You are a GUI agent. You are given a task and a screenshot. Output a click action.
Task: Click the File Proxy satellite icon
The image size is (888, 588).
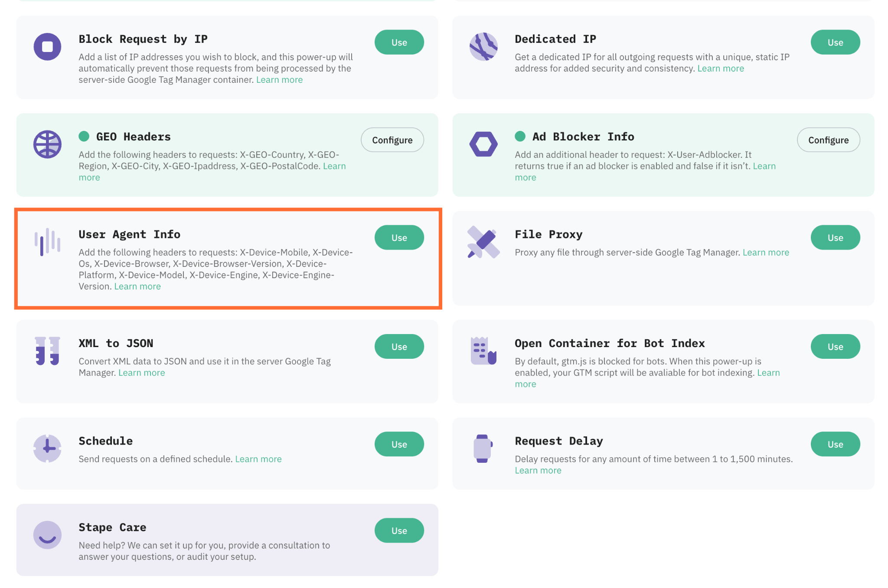click(483, 242)
